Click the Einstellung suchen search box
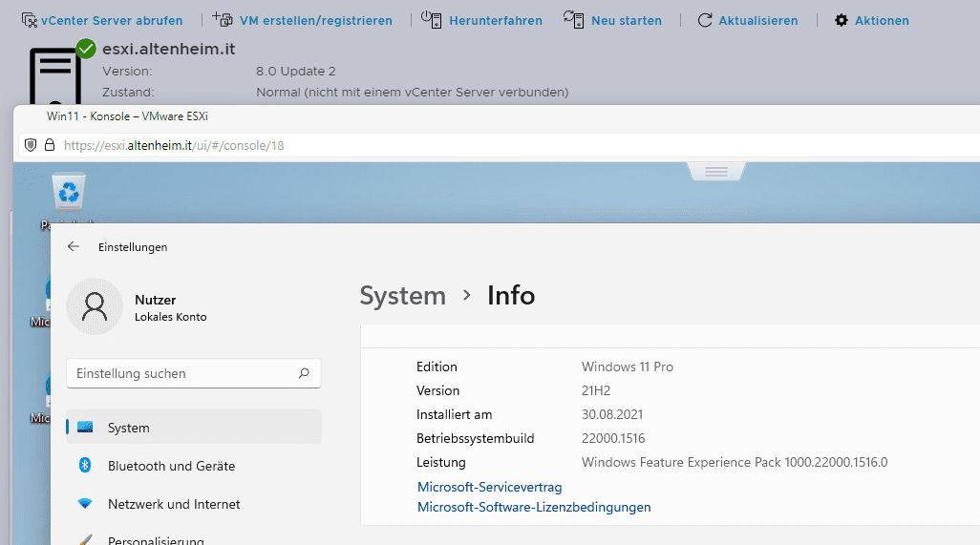Viewport: 980px width, 545px height. (194, 373)
